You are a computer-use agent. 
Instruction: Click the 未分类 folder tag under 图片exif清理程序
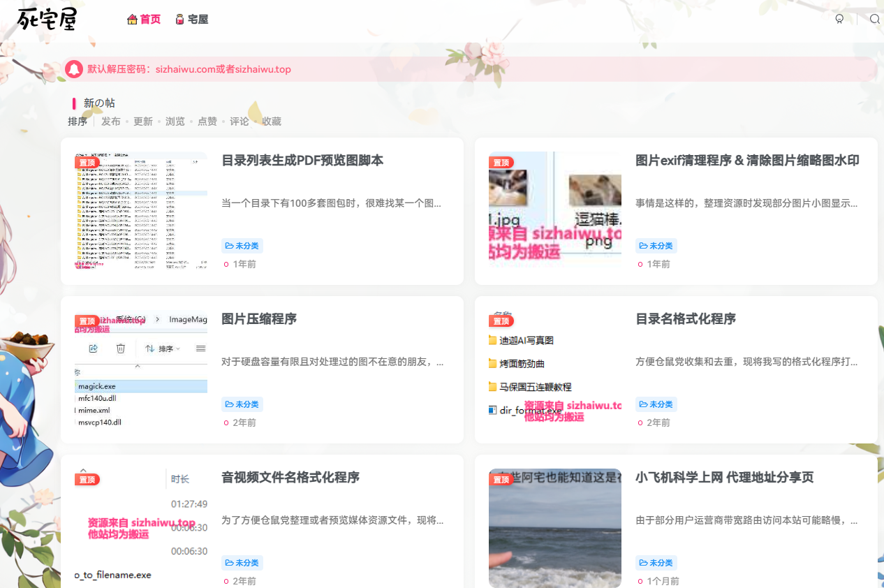point(656,246)
